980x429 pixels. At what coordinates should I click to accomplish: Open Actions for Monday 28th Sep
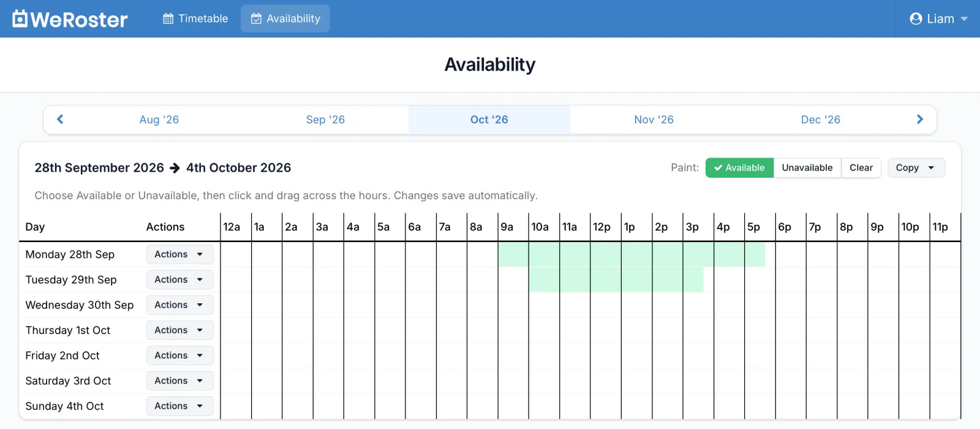tap(179, 254)
